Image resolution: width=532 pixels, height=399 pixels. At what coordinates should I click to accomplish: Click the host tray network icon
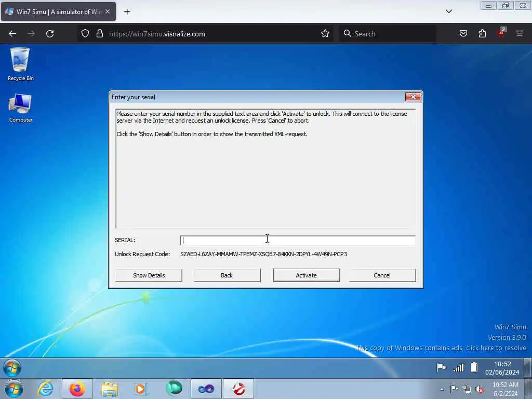tap(467, 390)
